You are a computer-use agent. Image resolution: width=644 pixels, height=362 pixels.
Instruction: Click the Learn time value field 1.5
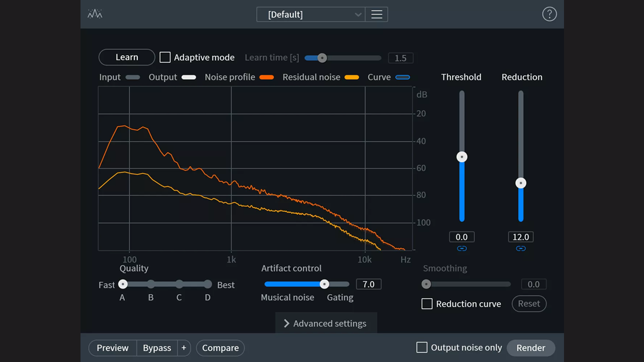coord(400,58)
